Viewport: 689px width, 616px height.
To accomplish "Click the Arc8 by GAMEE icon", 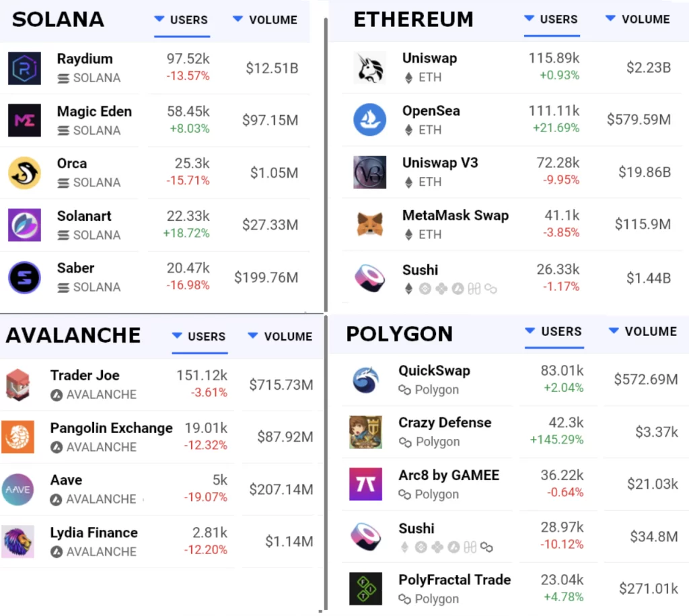I will point(366,484).
